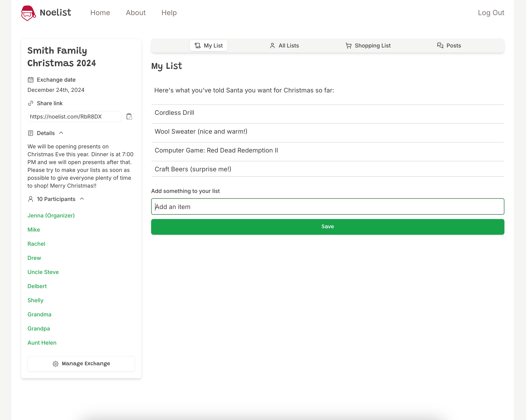Viewport: 526px width, 420px height.
Task: Go to the About page
Action: (x=136, y=13)
